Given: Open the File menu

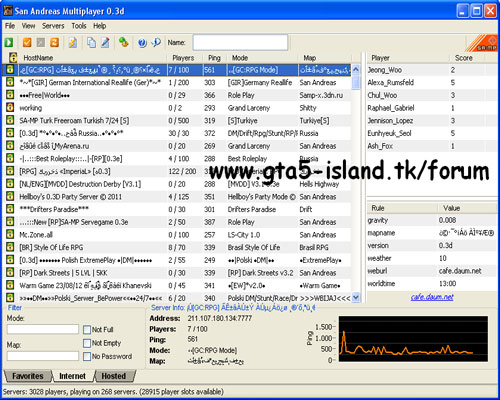Looking at the screenshot, I should (10, 26).
